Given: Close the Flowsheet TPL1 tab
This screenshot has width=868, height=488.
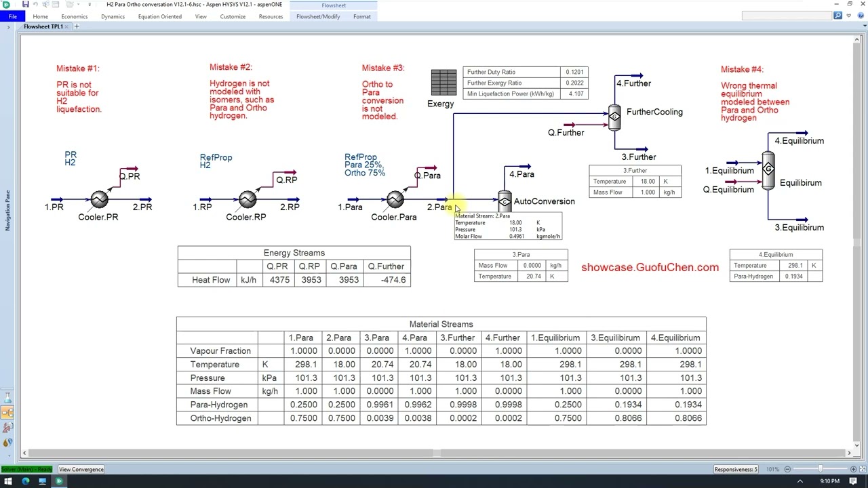Looking at the screenshot, I should (x=68, y=26).
